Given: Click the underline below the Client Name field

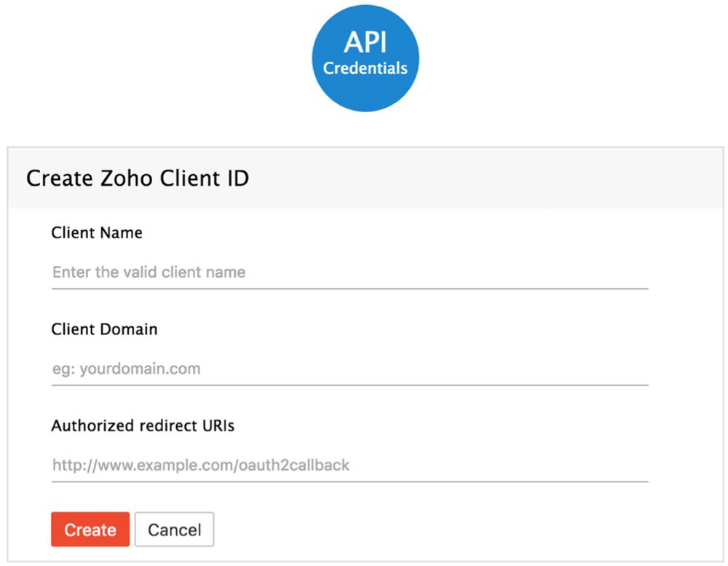Looking at the screenshot, I should tap(349, 288).
